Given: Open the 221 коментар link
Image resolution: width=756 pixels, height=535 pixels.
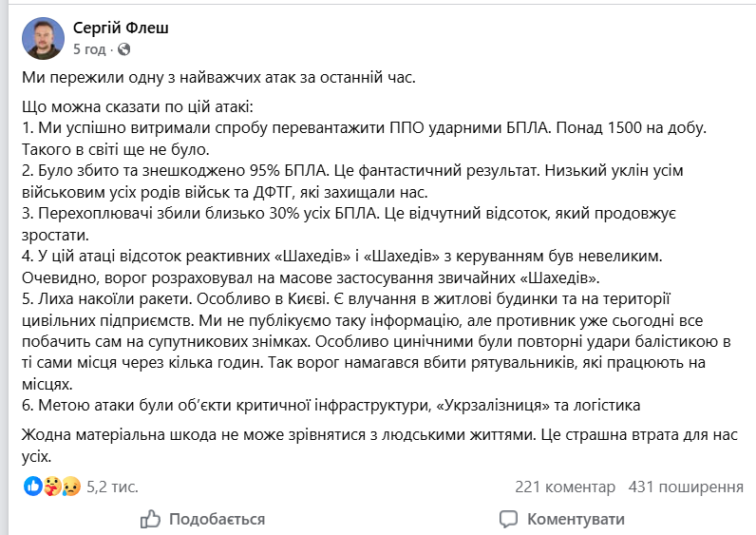Looking at the screenshot, I should click(x=564, y=487).
